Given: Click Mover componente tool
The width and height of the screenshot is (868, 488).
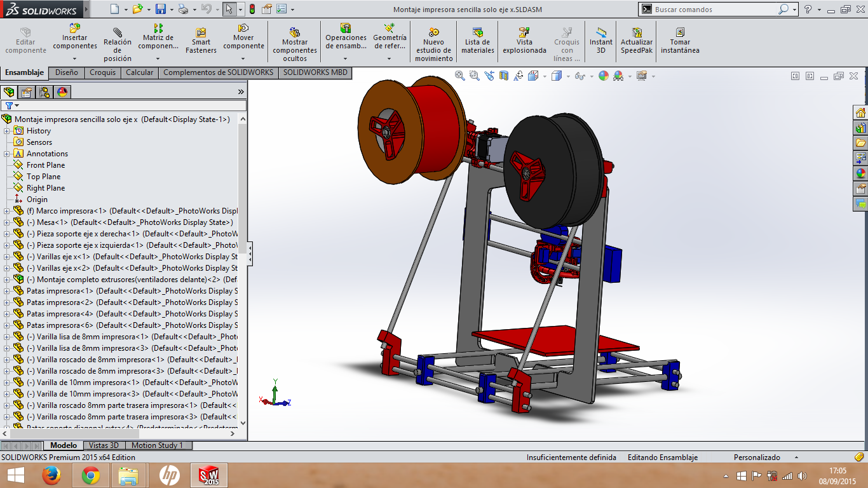Looking at the screenshot, I should coord(243,37).
